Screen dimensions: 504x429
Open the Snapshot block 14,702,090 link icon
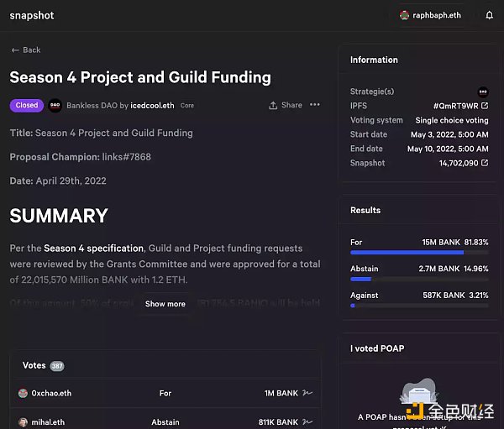coord(485,163)
